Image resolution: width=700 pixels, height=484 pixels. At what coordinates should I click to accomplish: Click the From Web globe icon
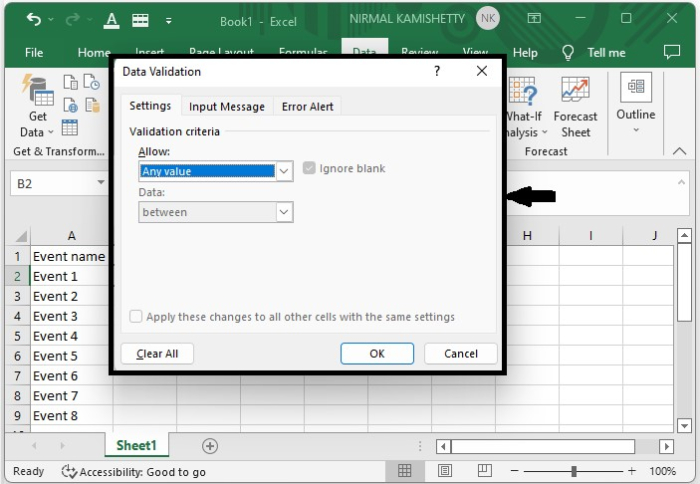pos(71,105)
